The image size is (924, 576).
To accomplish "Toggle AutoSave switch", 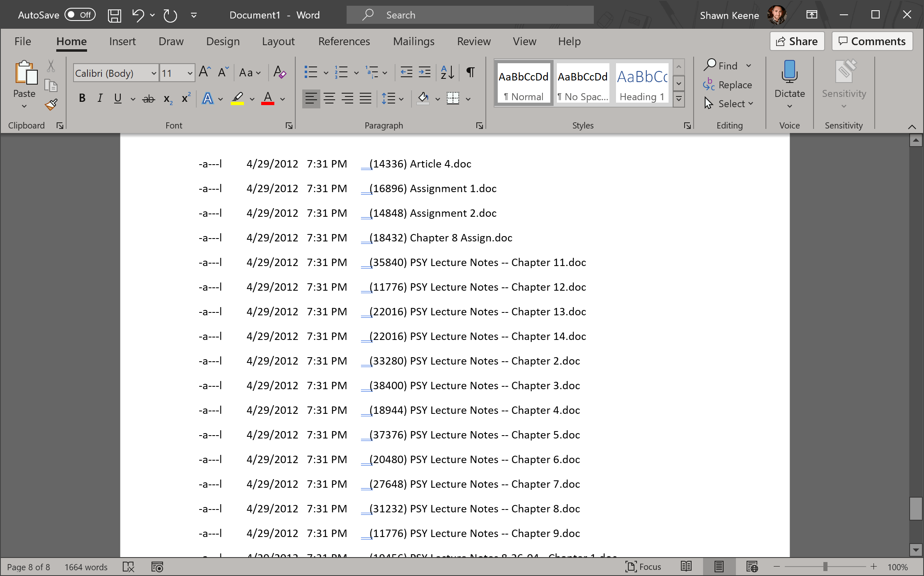I will (x=80, y=15).
